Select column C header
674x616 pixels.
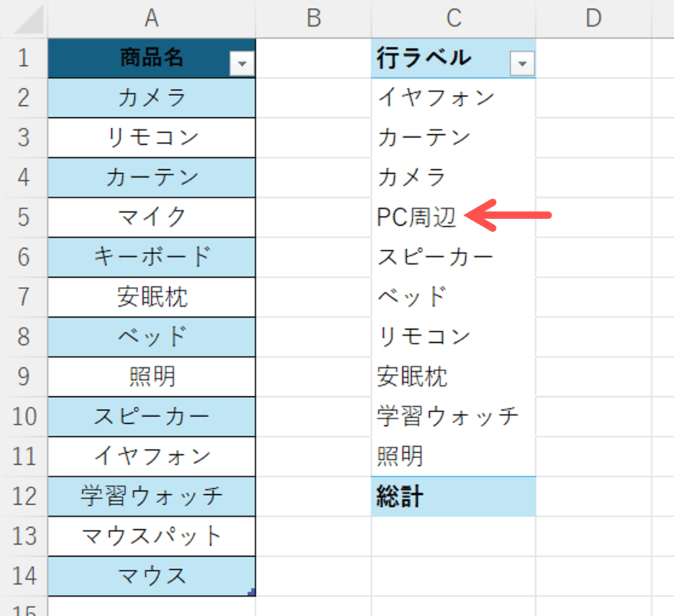pyautogui.click(x=454, y=18)
